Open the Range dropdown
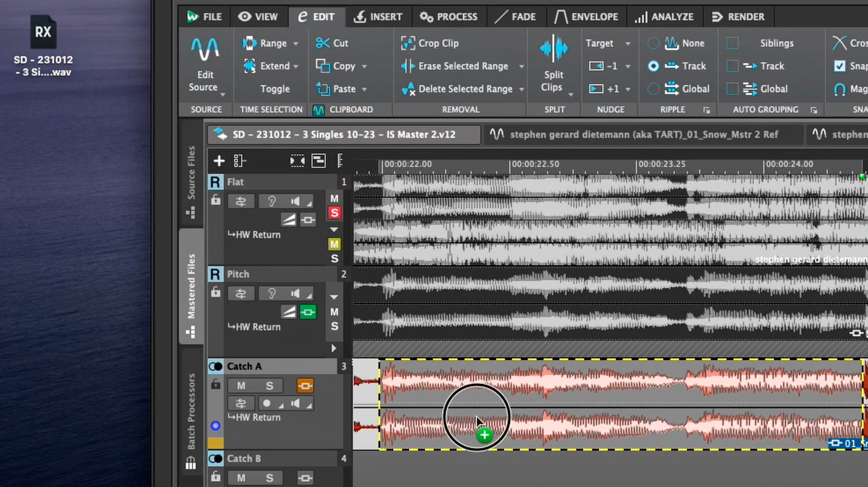868x487 pixels. point(295,43)
